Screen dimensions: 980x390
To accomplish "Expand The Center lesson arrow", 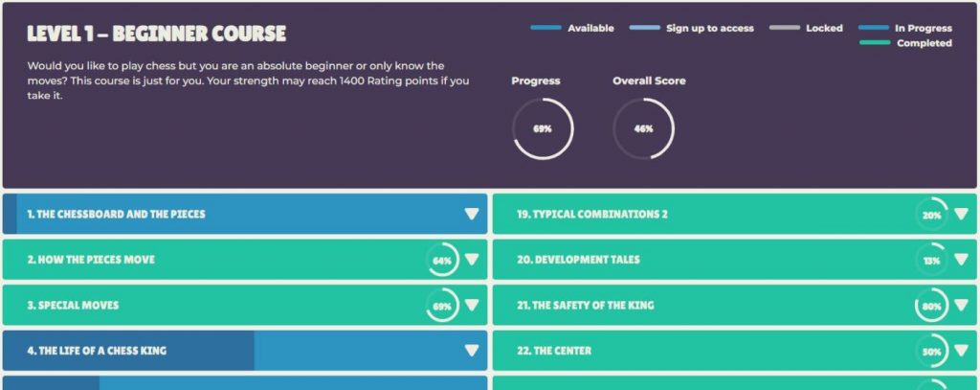I will (961, 351).
